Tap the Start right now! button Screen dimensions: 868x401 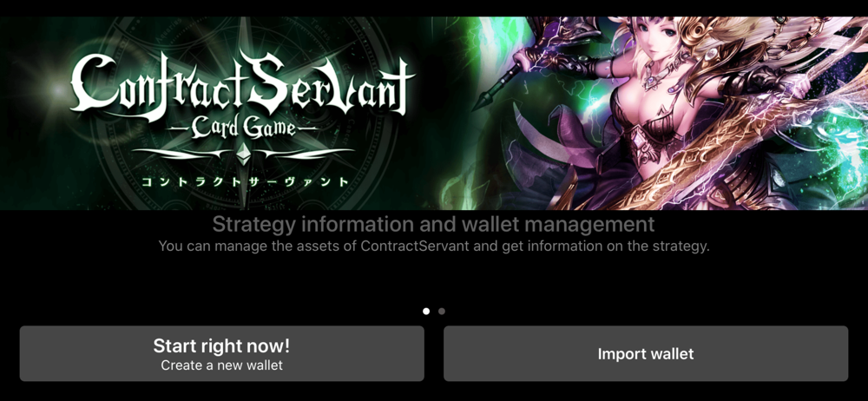(x=221, y=353)
